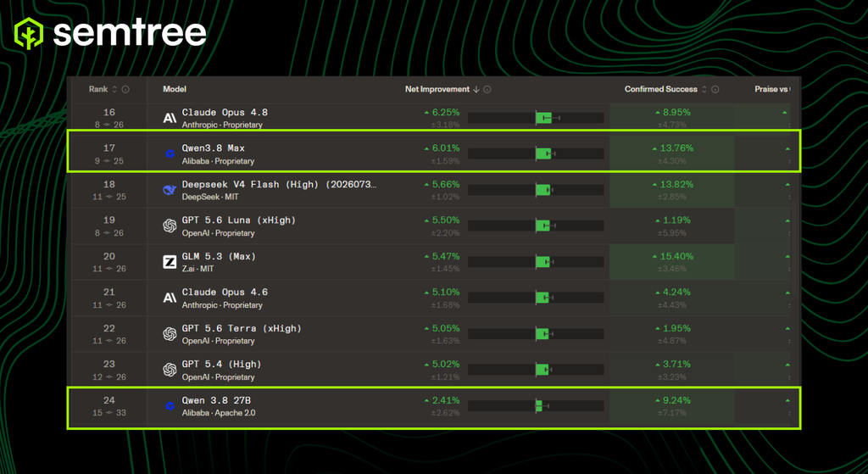The width and height of the screenshot is (868, 474).
Task: Open the GPT 5.6 Luna (xHigh) model name
Action: click(238, 220)
